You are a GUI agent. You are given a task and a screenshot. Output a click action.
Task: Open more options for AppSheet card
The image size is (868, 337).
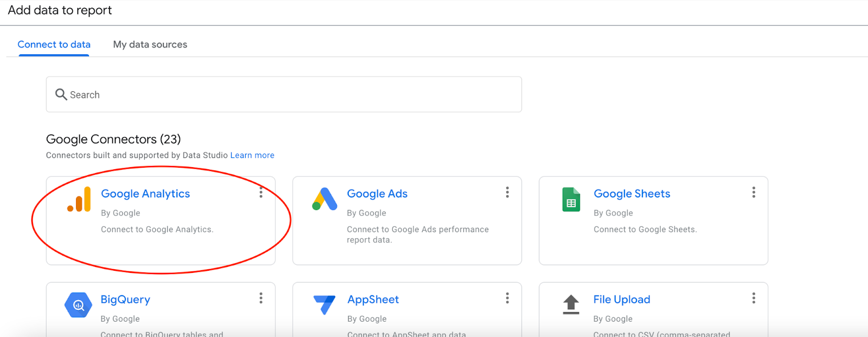tap(507, 298)
